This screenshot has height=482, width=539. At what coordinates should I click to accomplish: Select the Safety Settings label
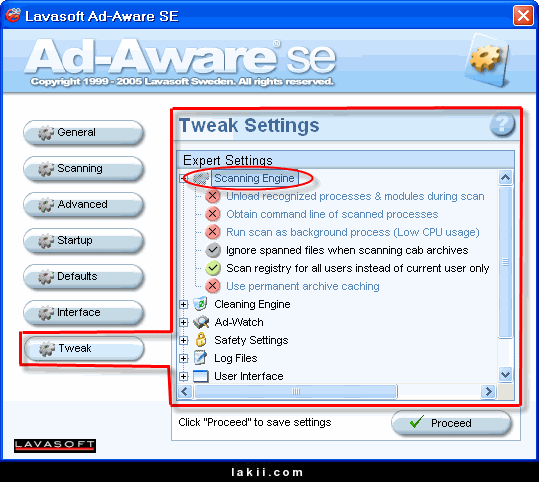point(251,340)
